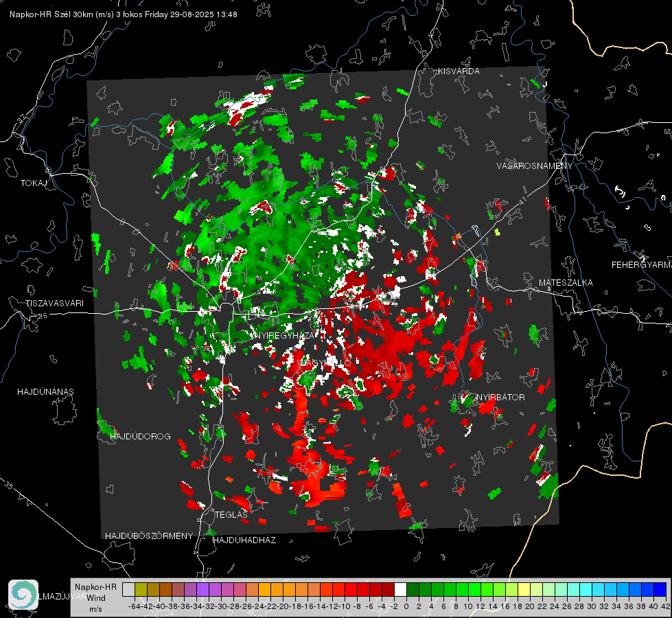Click the NAGYKÁLLÓ city label
This screenshot has width=672, height=618.
pos(325,363)
